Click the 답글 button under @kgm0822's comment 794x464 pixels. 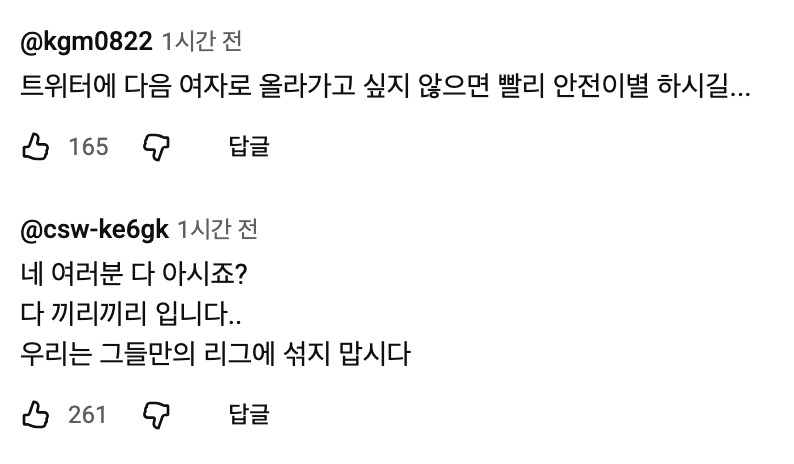249,147
